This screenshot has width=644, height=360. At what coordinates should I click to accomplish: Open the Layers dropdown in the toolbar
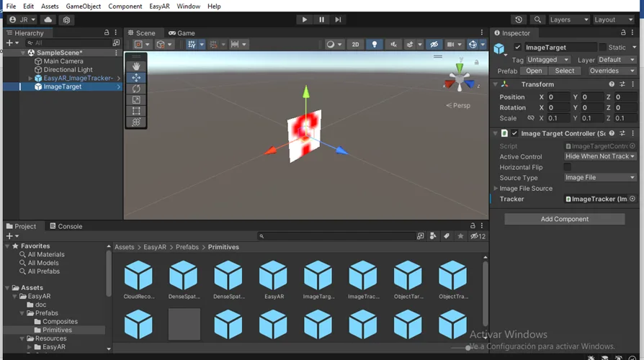pos(568,20)
